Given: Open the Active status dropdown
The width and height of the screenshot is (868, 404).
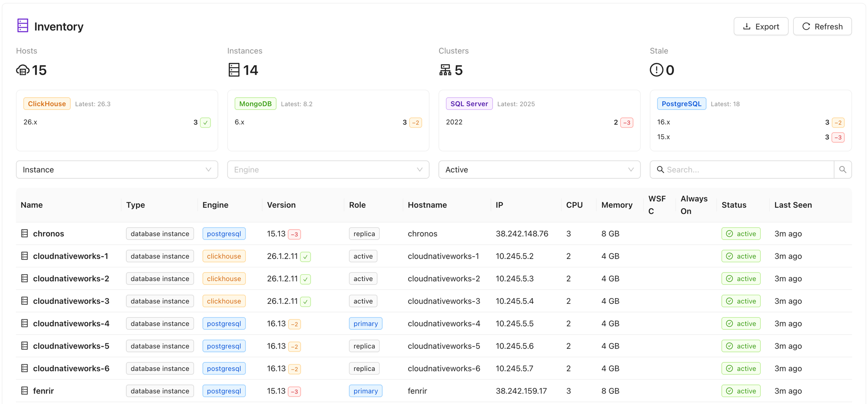Looking at the screenshot, I should pos(539,170).
